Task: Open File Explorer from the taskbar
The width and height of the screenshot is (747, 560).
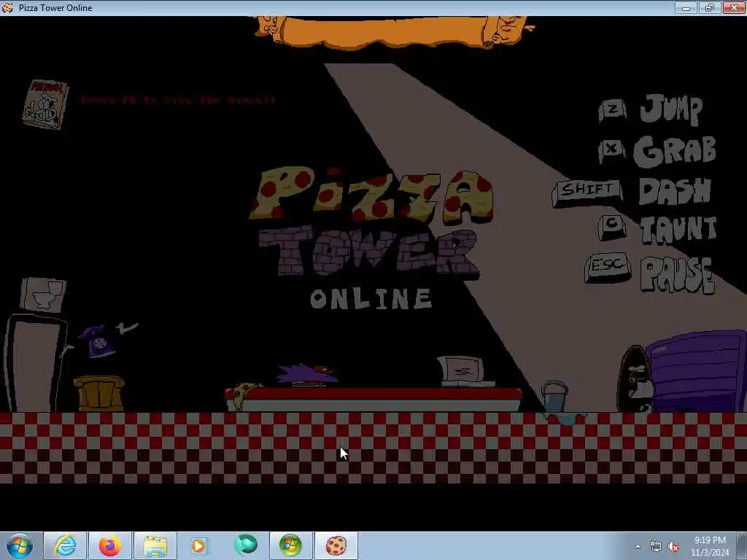Action: tap(155, 545)
